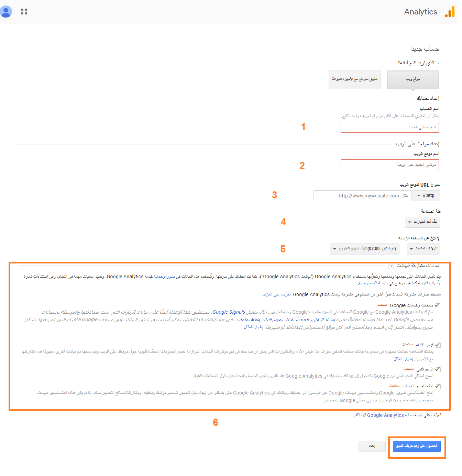
Task: Toggle the Google products and services checkbox
Action: [x=438, y=305]
